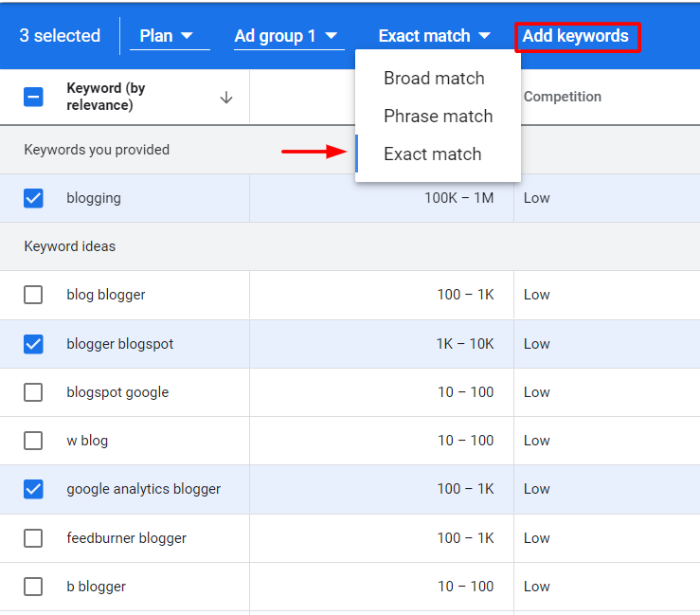Check the b blogger checkbox
Screen dimensions: 700x615
click(x=33, y=587)
